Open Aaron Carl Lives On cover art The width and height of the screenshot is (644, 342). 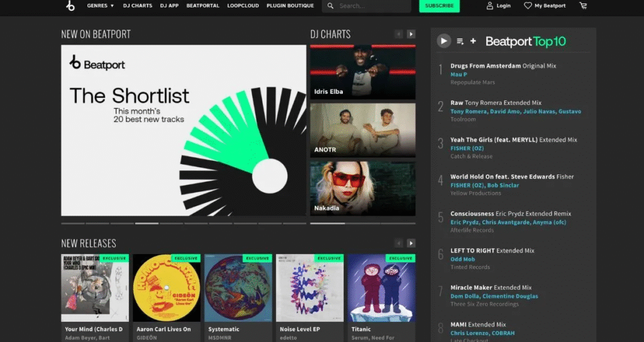point(167,288)
